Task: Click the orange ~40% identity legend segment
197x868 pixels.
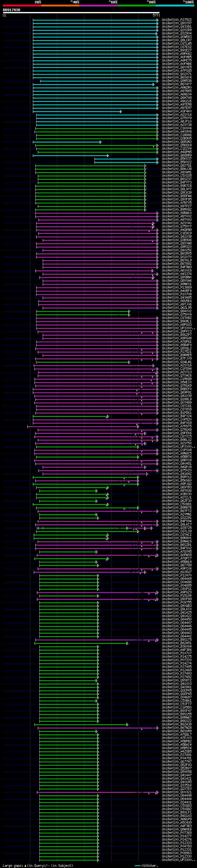Action: pyautogui.click(x=60, y=6)
